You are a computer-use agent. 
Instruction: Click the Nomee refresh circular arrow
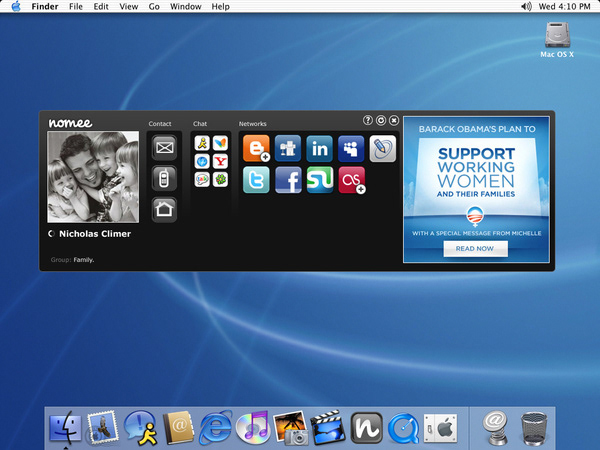381,121
